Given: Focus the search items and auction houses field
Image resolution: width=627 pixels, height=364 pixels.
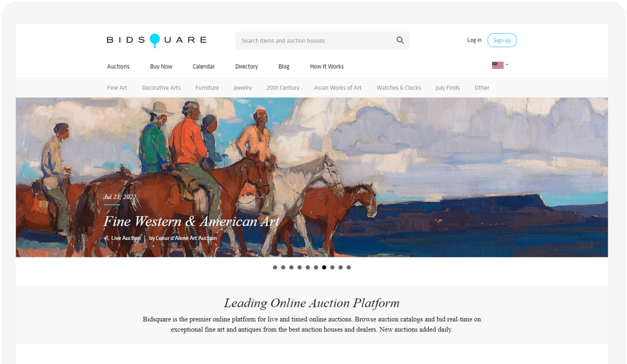Looking at the screenshot, I should pos(322,40).
